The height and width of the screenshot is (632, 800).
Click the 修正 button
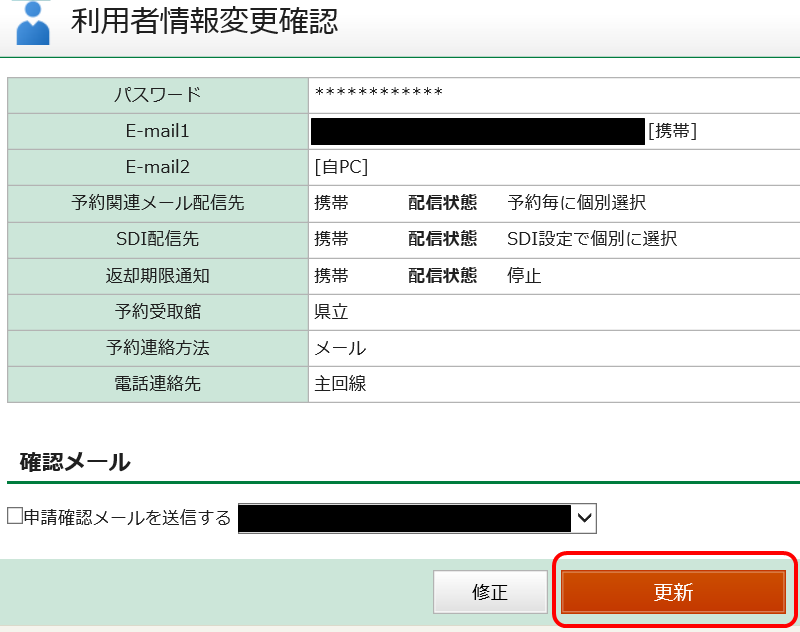(490, 592)
